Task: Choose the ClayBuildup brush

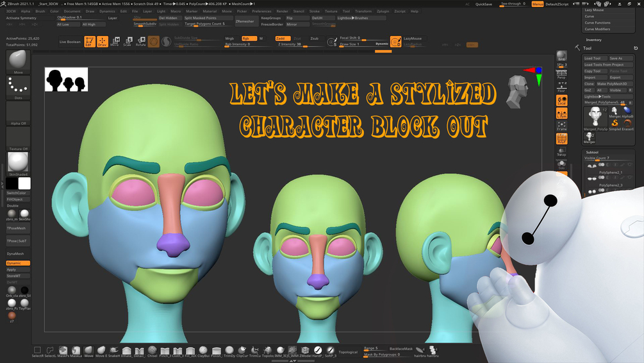Action: (203, 351)
